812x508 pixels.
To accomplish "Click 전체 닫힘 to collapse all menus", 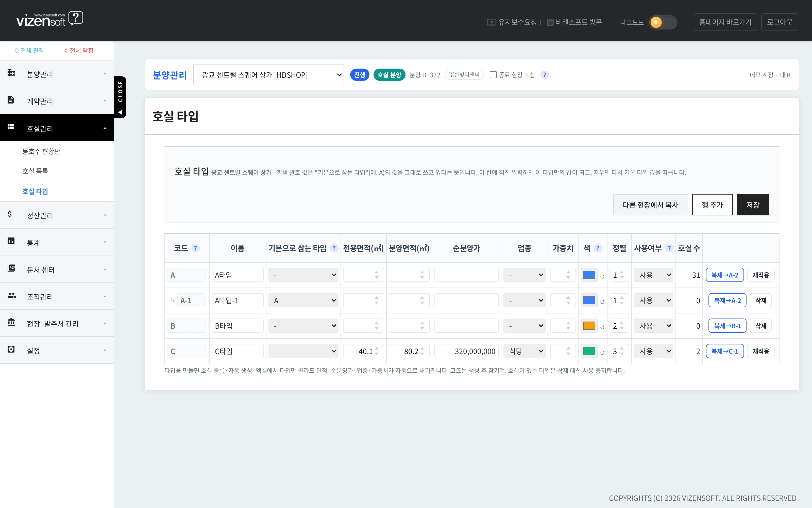I will 78,50.
